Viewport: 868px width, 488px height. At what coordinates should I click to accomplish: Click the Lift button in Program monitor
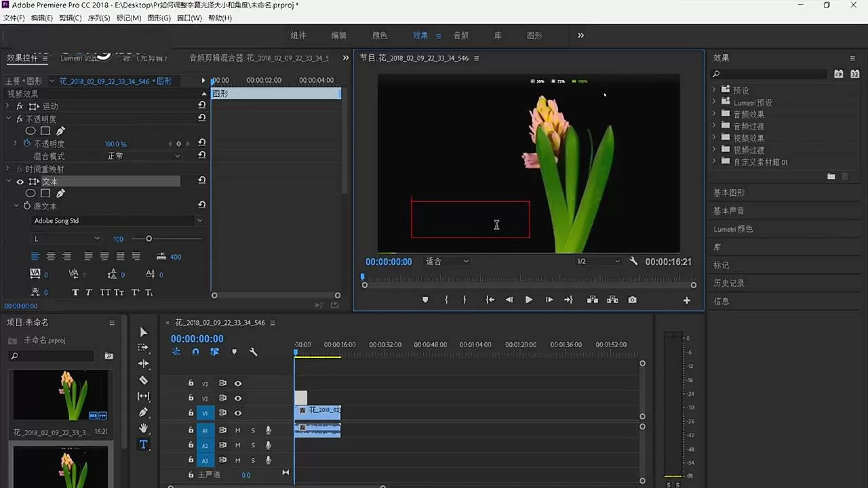[592, 300]
